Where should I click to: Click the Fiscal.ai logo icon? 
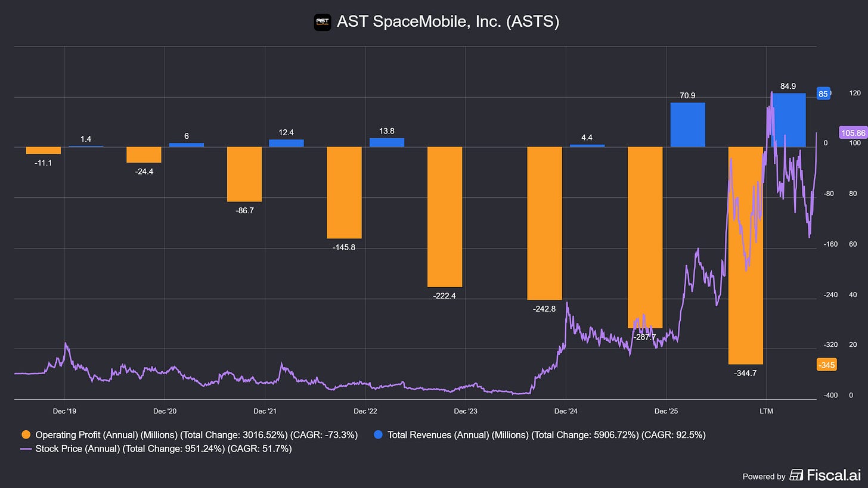(x=795, y=475)
